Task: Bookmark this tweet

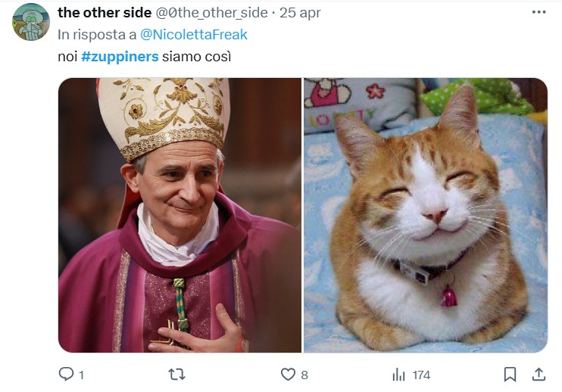Action: point(510,375)
